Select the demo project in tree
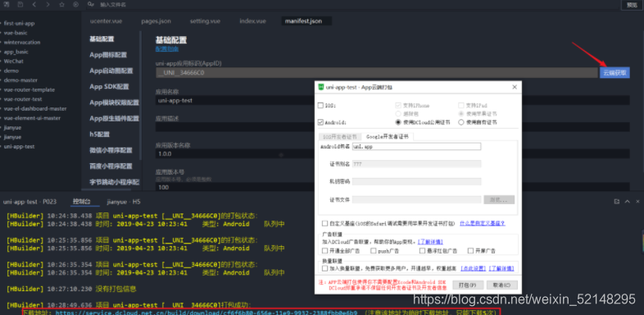Screen dimensions: 644x315 pyautogui.click(x=11, y=71)
